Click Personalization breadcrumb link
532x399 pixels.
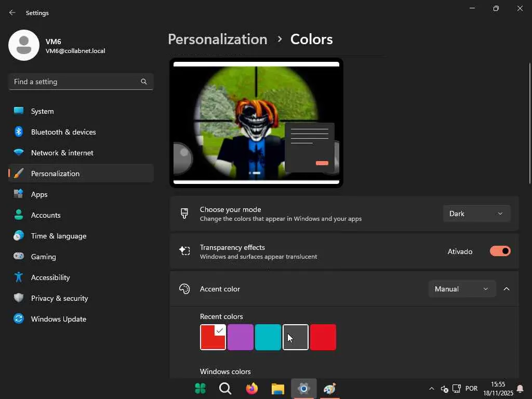218,39
